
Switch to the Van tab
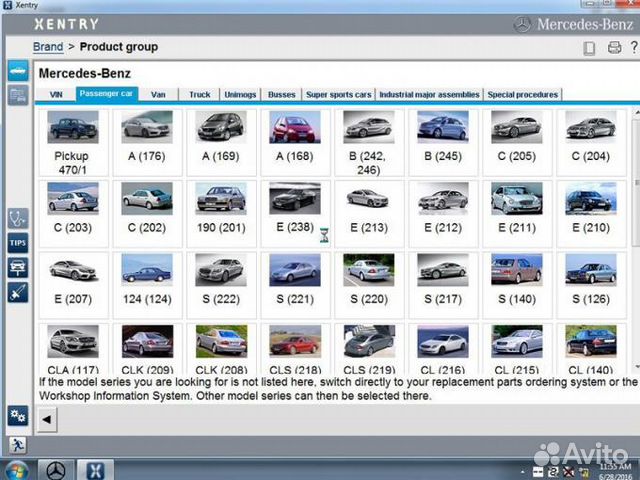(158, 95)
